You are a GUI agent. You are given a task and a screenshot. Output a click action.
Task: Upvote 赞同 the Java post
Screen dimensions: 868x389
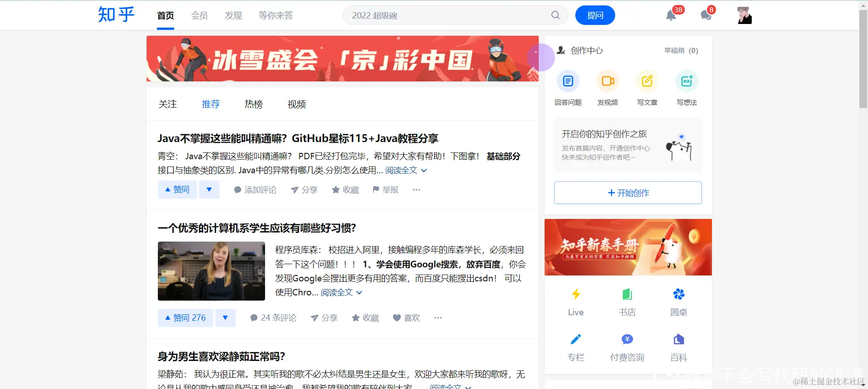177,190
